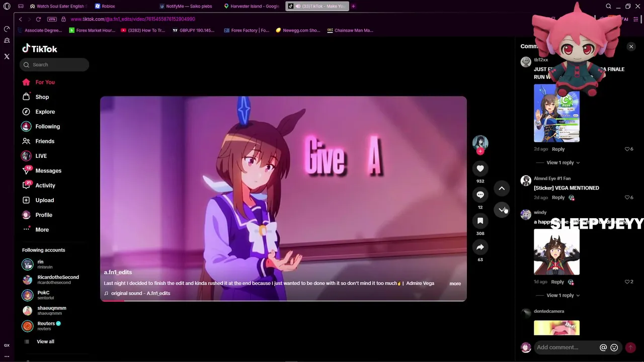Open a new browser tab
The image size is (644, 362).
point(353,7)
